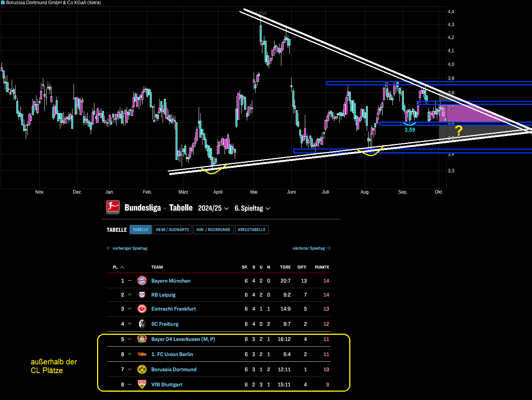Open the Bayer 04 Leverkusen team link
Screen dimensions: 532x400
[x=183, y=339]
